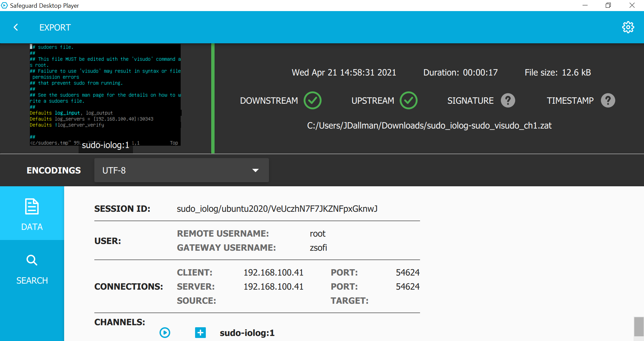The height and width of the screenshot is (341, 644).
Task: Click the SERVER IP 192.168.100.41
Action: (273, 287)
